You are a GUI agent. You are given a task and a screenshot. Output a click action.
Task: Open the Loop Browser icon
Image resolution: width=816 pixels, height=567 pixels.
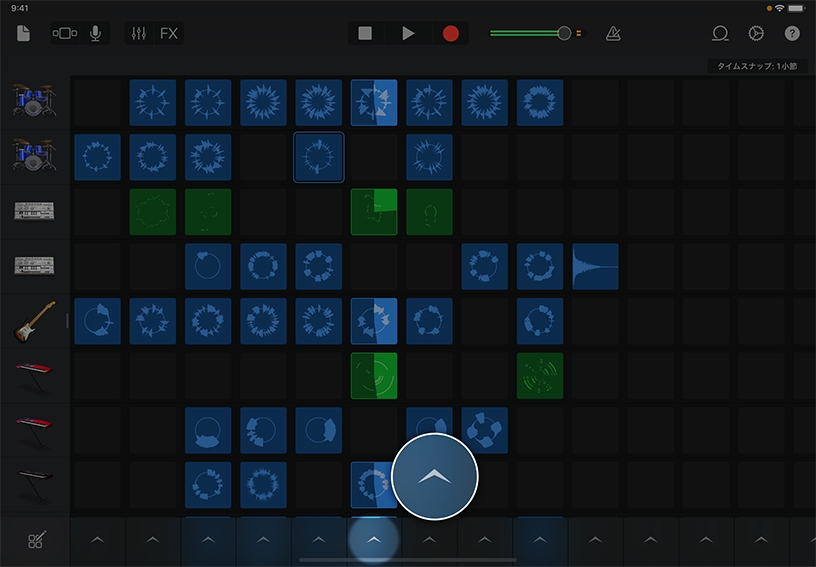(720, 33)
